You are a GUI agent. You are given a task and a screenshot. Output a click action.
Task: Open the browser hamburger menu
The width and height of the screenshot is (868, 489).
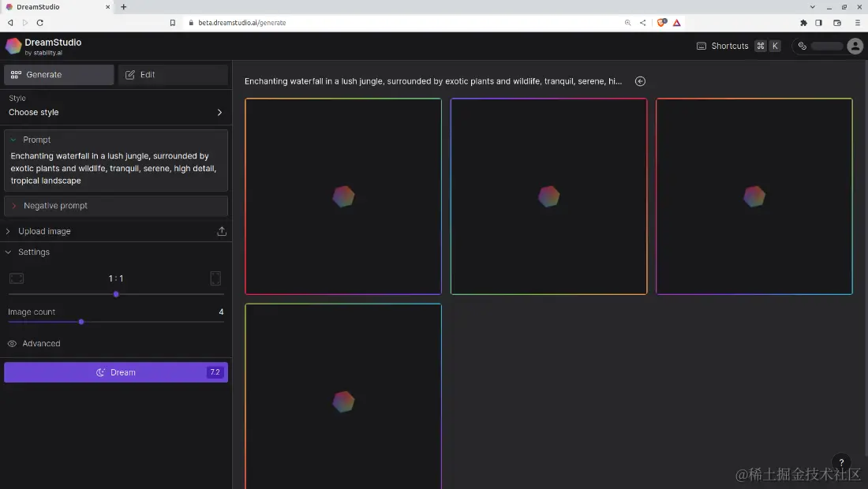click(x=858, y=23)
